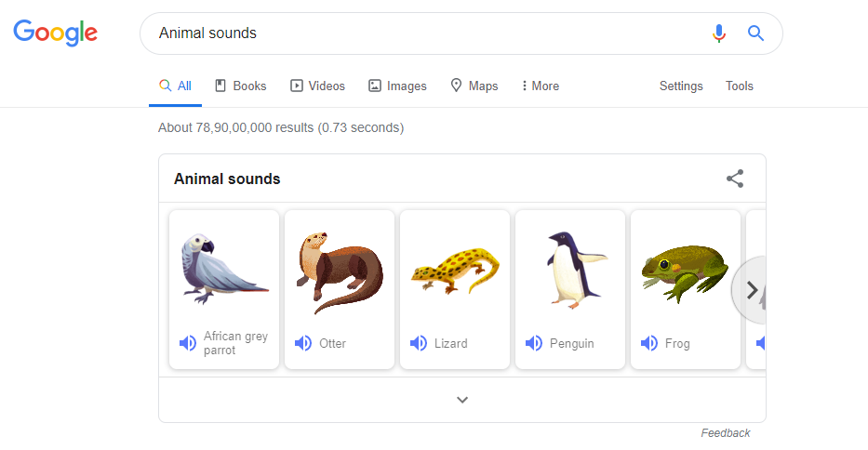Play the African grey parrot sound
This screenshot has height=450, width=868.
coord(188,343)
